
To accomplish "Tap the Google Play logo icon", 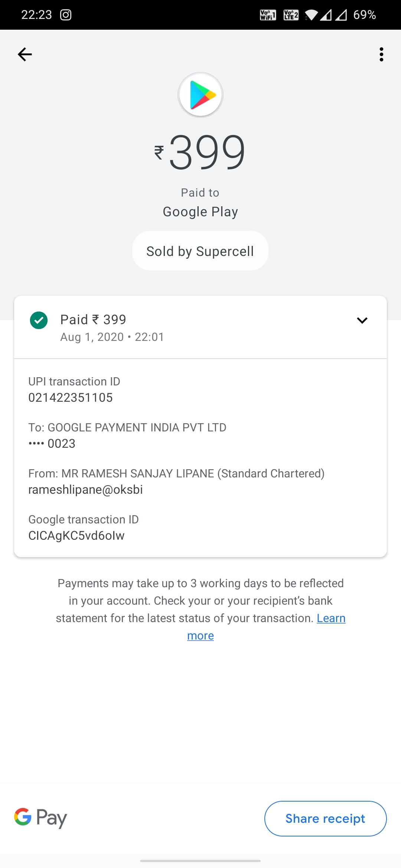I will (200, 95).
